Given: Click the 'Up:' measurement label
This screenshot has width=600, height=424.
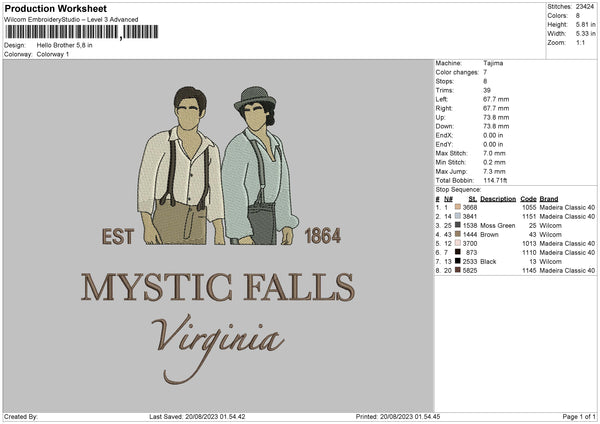Looking at the screenshot, I should click(440, 117).
